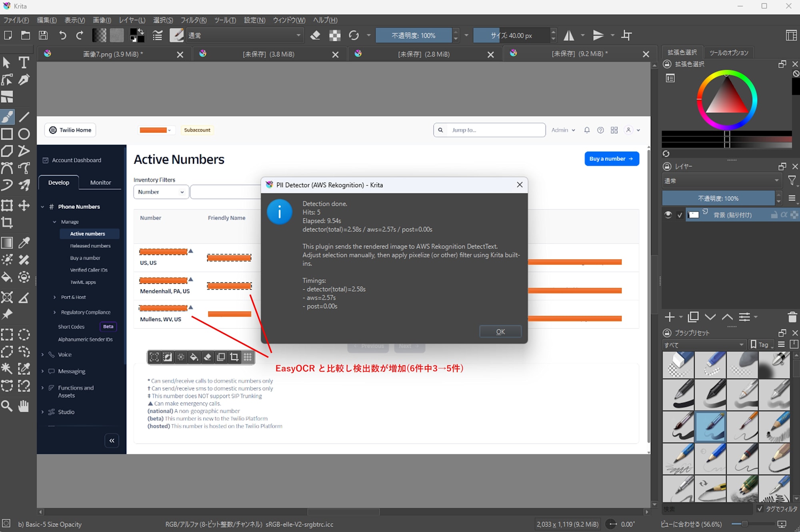
Task: Open the すべて tag filter dropdown in brush presets
Action: 704,344
